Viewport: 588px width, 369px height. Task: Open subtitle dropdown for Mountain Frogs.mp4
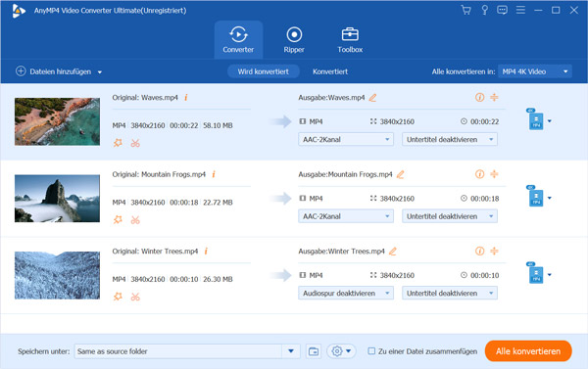coord(450,216)
